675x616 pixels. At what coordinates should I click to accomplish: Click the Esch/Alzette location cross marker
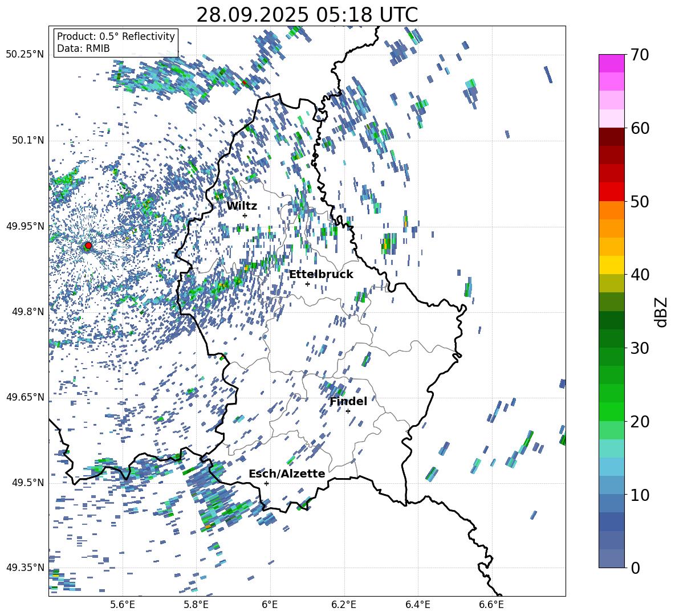[266, 483]
